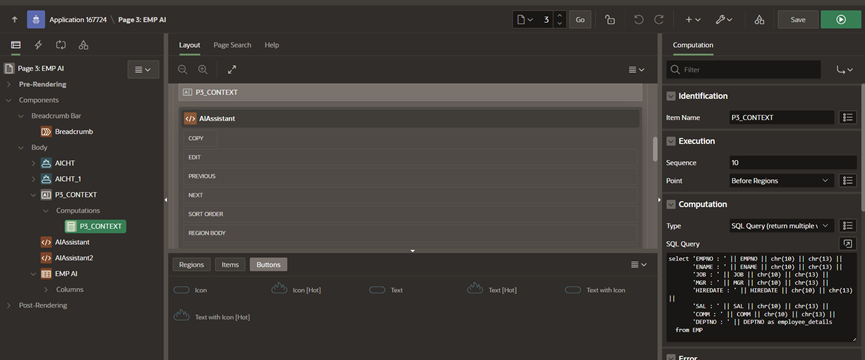Viewport: 865px width, 360px height.
Task: Zoom in the layout view
Action: tap(203, 69)
